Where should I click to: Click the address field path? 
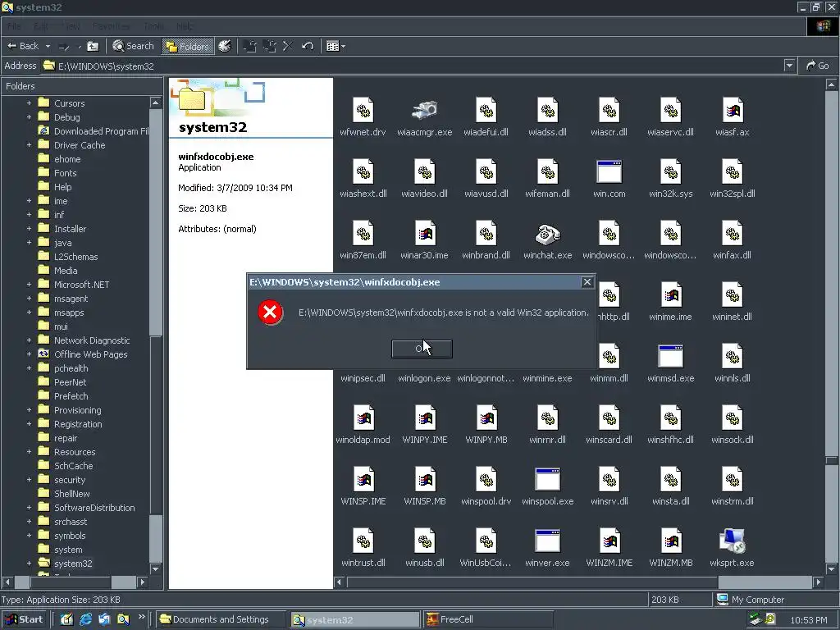pos(106,66)
